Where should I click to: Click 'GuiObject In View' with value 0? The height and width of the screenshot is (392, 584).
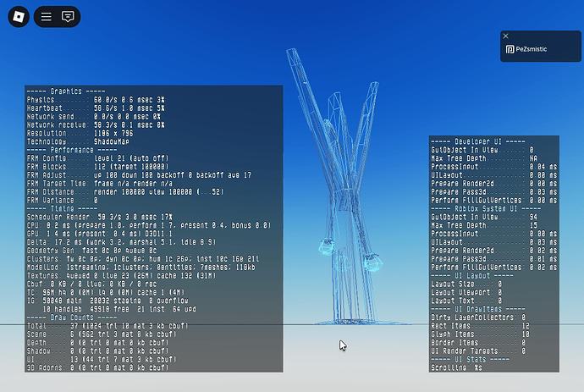click(482, 150)
